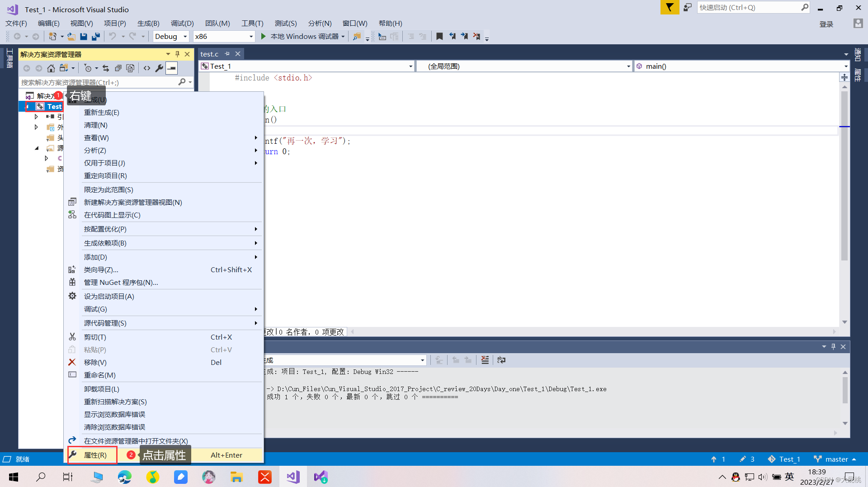Open File Explorer from taskbar
The width and height of the screenshot is (868, 487).
[x=236, y=477]
